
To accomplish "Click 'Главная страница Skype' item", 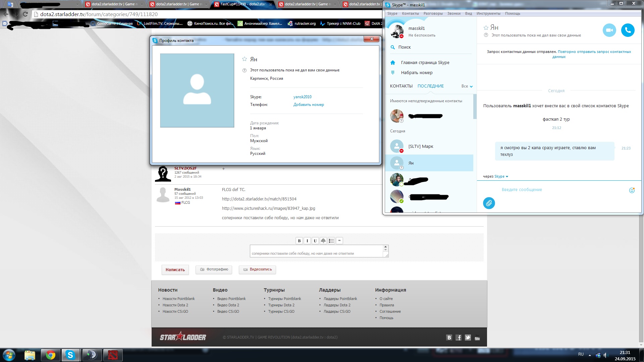I will (x=425, y=63).
